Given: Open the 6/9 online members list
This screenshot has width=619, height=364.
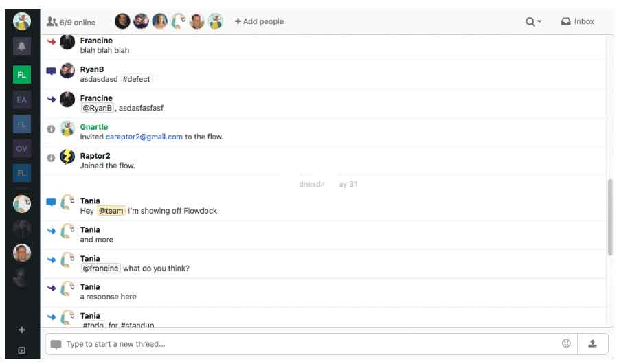Looking at the screenshot, I should click(x=71, y=22).
